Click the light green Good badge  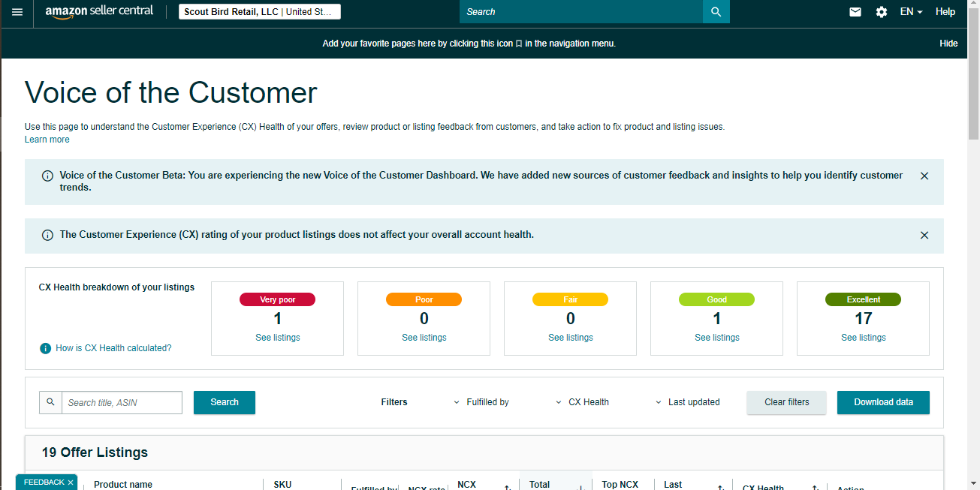pos(717,299)
